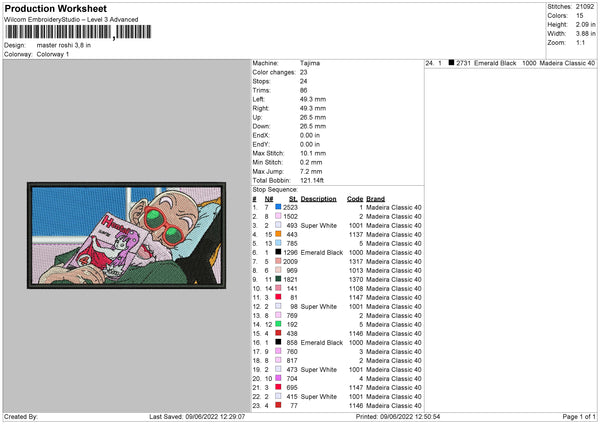Click code '1013' in the stop sequence
The height and width of the screenshot is (424, 600).
click(x=356, y=271)
